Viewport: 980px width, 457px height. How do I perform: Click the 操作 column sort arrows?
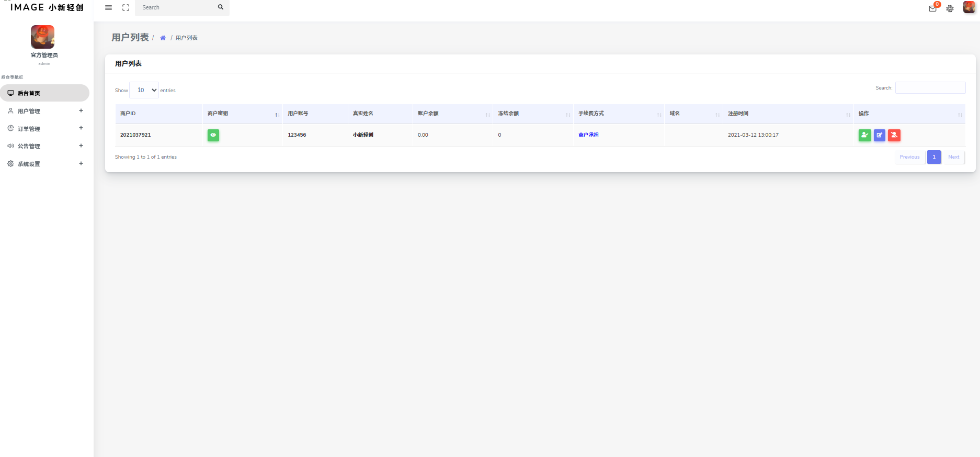(960, 115)
